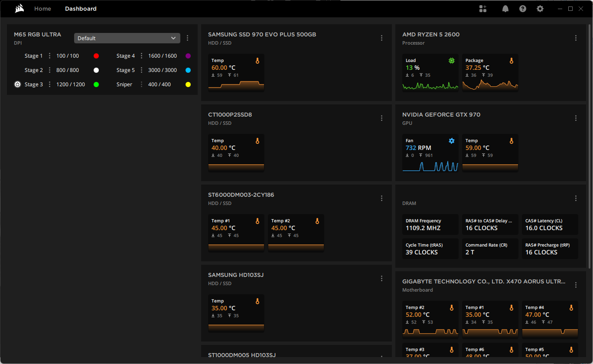593x364 pixels.
Task: Click Stage 5 DPI value 3000 / 3000
Action: pos(163,70)
